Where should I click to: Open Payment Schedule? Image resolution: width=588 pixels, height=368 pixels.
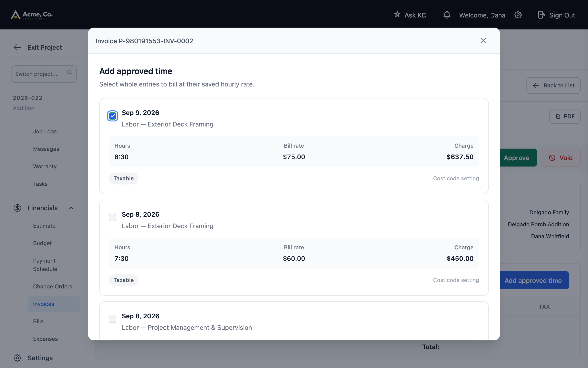pos(45,265)
